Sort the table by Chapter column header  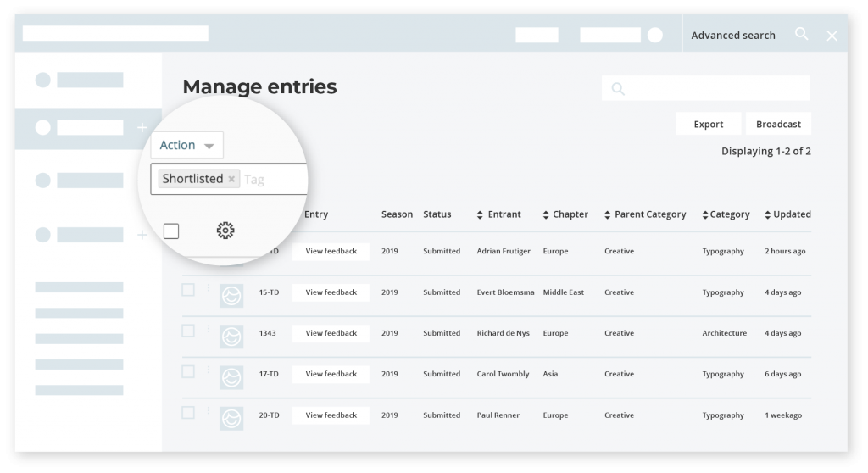click(x=570, y=214)
